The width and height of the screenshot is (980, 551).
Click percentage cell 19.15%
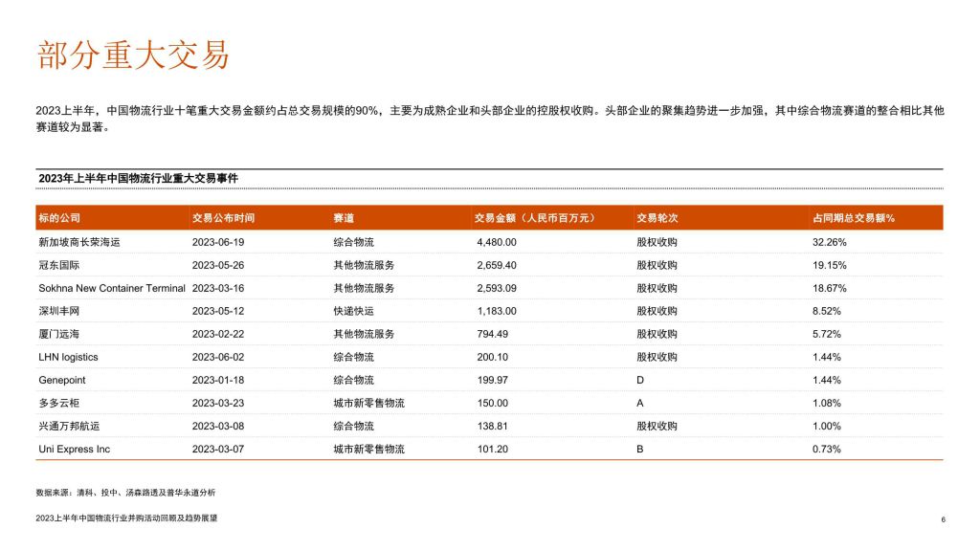point(830,265)
